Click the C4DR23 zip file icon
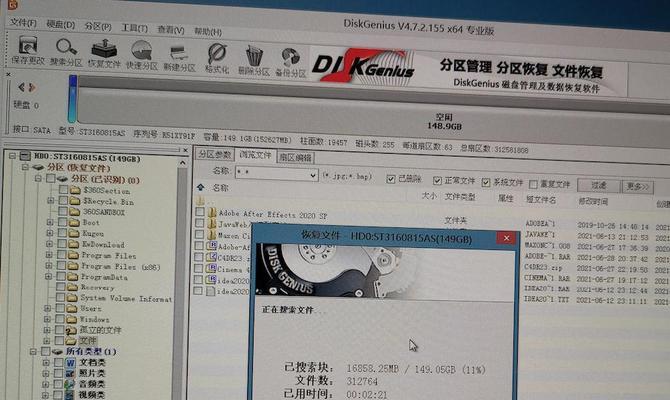Viewport: 670px width, 400px height. tap(211, 257)
